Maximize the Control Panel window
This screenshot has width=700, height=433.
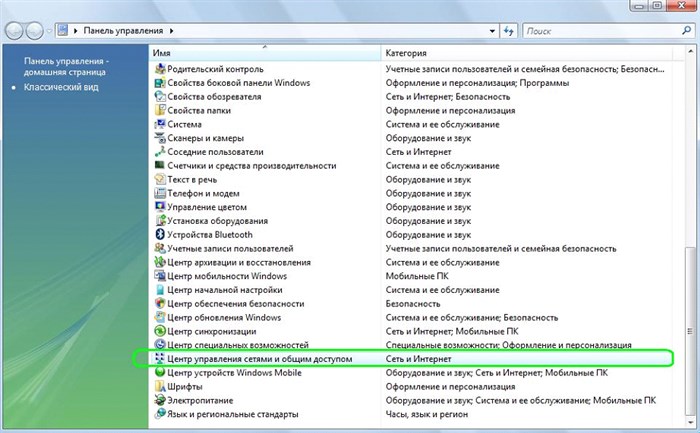[x=657, y=5]
